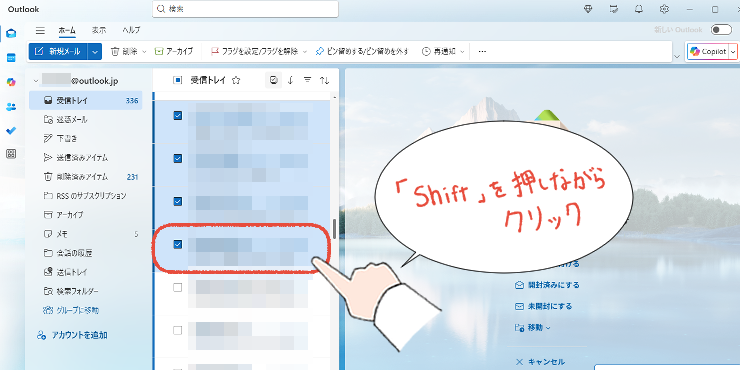Switch to the 表示 tab
The image size is (740, 370).
pos(99,30)
